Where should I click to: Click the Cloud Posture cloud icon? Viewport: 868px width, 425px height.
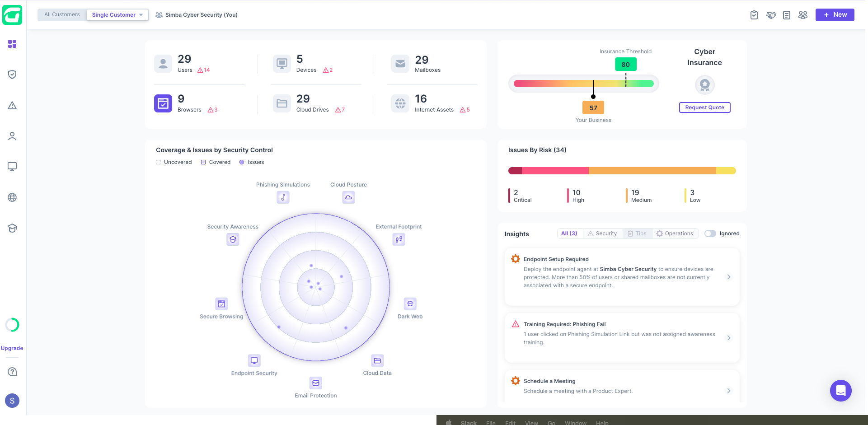point(348,197)
